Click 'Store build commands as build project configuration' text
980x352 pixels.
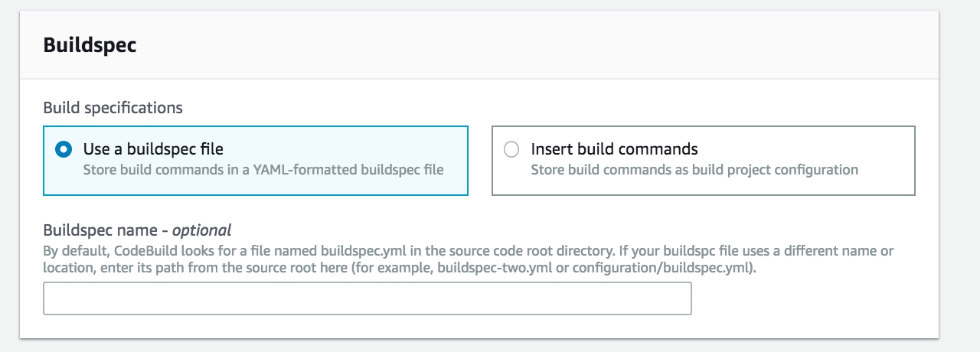click(694, 170)
